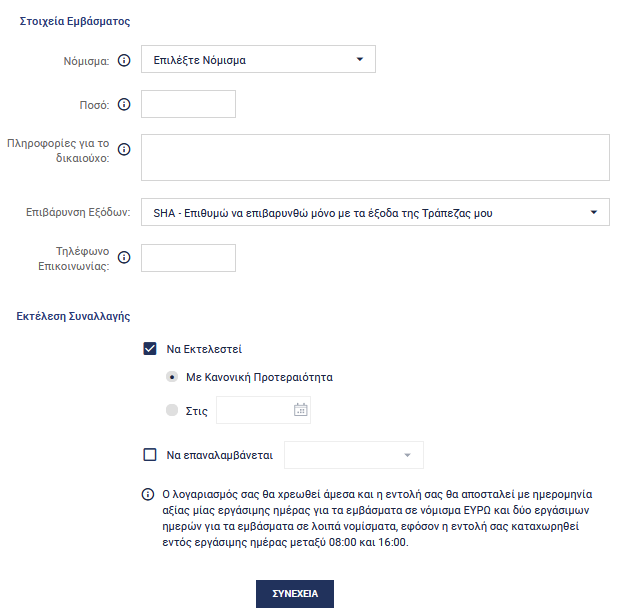630x614 pixels.
Task: Open the repeat frequency dropdown
Action: pyautogui.click(x=354, y=455)
